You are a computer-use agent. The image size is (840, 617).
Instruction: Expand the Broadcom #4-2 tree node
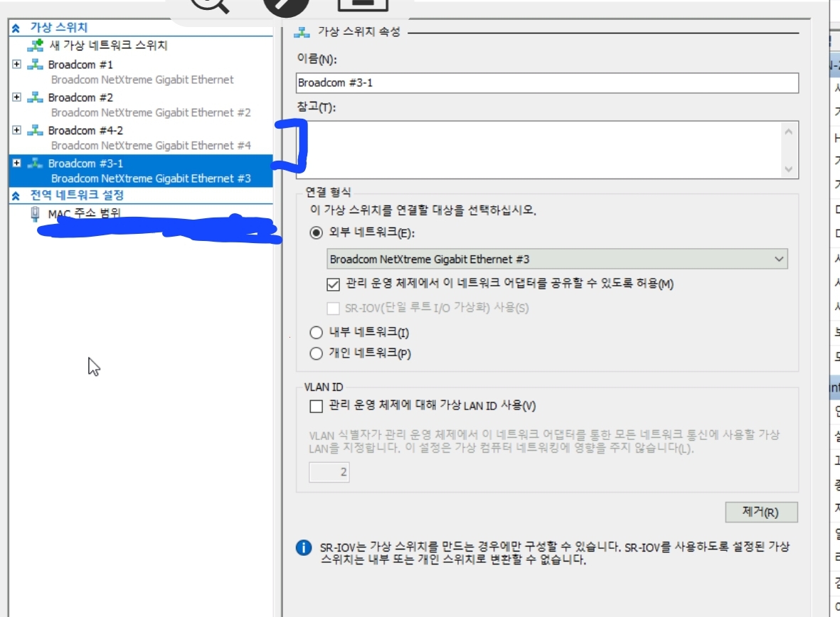coord(16,129)
